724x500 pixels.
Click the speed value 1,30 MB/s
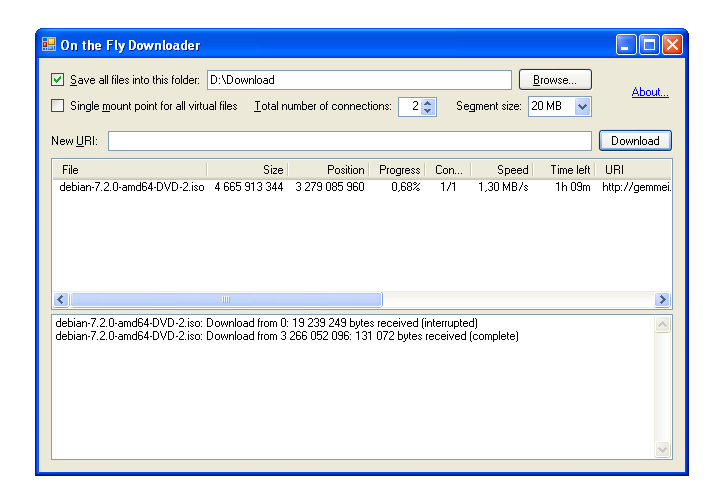pyautogui.click(x=503, y=187)
